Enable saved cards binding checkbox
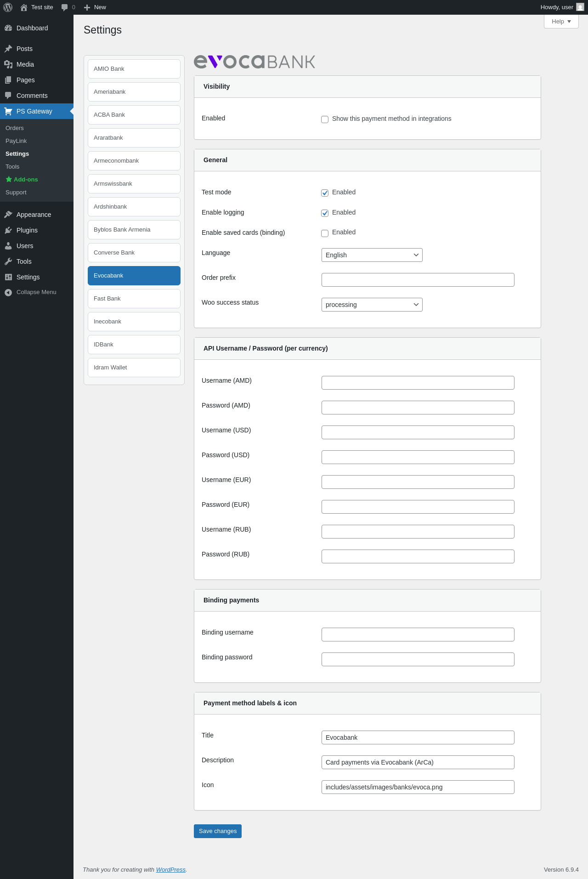This screenshot has height=879, width=588. pos(325,233)
